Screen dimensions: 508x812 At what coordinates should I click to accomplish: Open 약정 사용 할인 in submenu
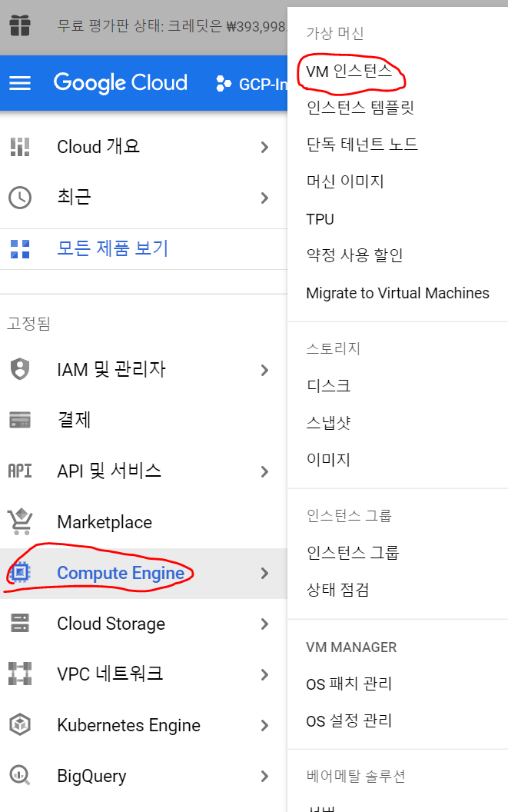click(355, 255)
